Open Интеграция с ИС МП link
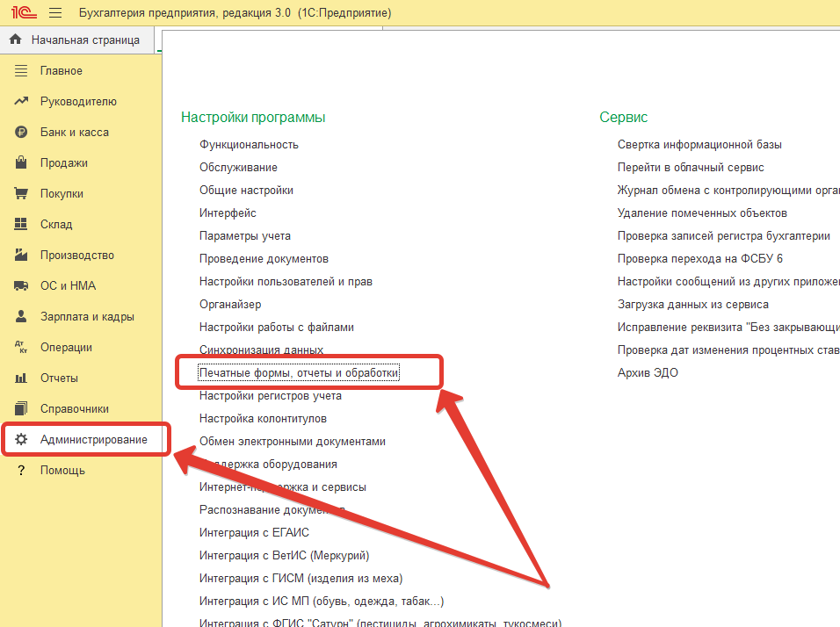840x627 pixels. pyautogui.click(x=322, y=602)
